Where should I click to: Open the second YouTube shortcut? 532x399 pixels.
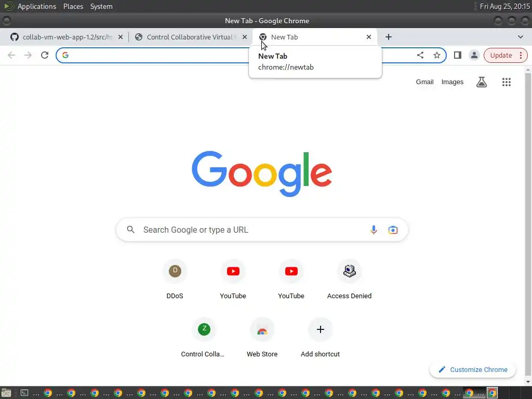tap(291, 280)
